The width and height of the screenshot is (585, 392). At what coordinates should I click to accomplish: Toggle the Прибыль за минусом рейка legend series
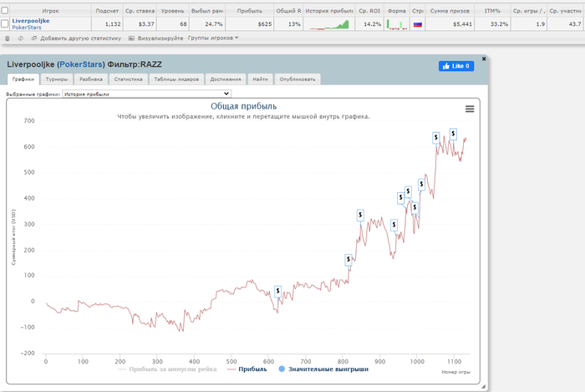pos(167,369)
